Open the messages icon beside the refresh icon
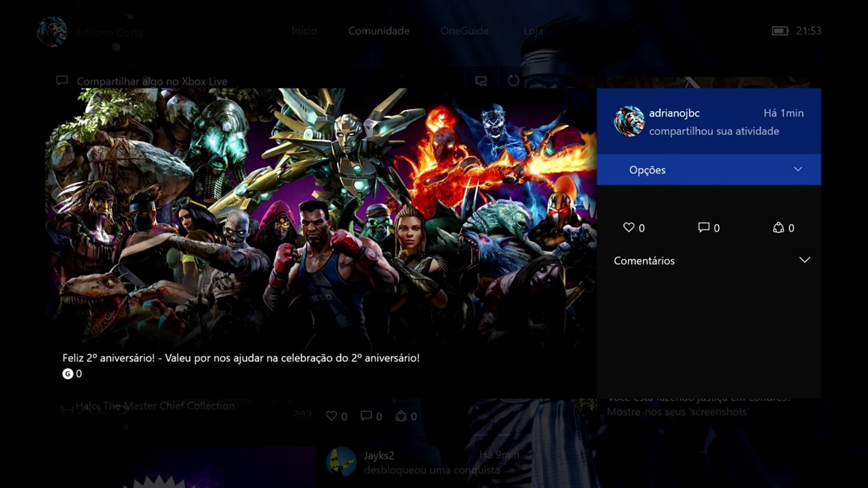The height and width of the screenshot is (488, 868). (481, 81)
